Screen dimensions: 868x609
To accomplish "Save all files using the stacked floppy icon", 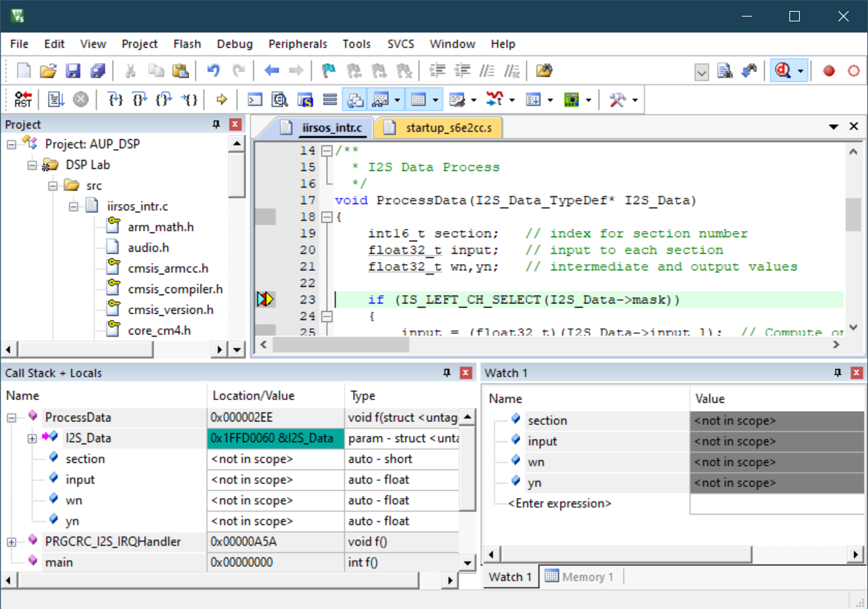I will point(98,71).
